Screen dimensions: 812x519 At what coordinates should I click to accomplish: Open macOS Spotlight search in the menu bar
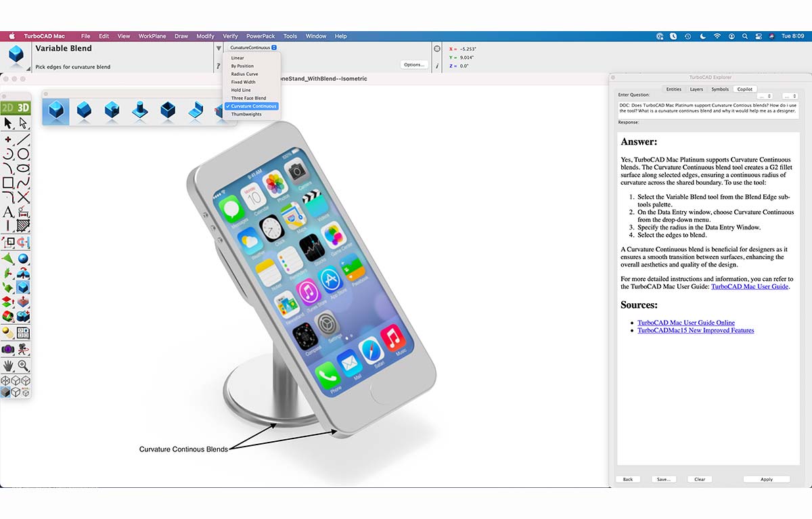pos(745,36)
